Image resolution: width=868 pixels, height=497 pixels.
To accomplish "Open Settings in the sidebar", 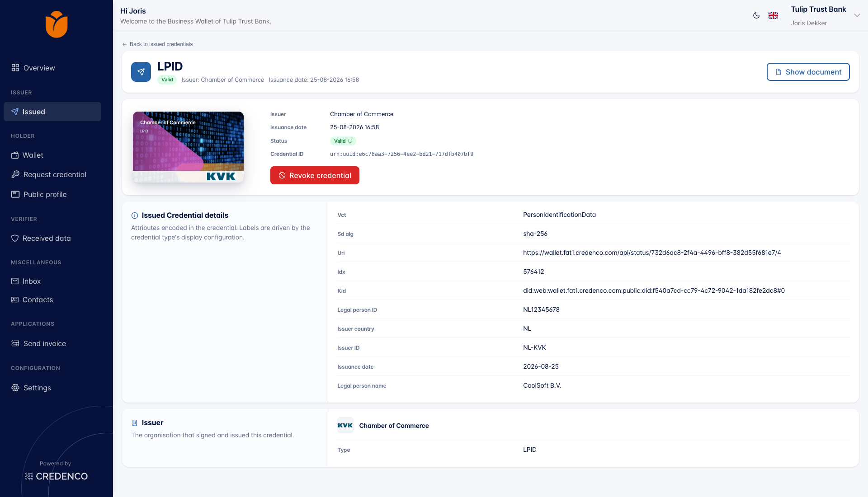I will pos(52,388).
